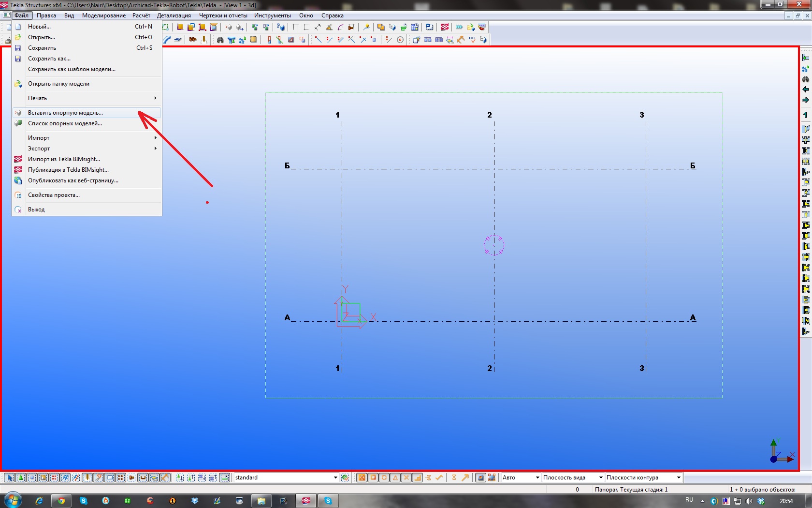Screen dimensions: 812x508
Task: Toggle the 'select all' arrow selection switch
Action: pyautogui.click(x=10, y=478)
